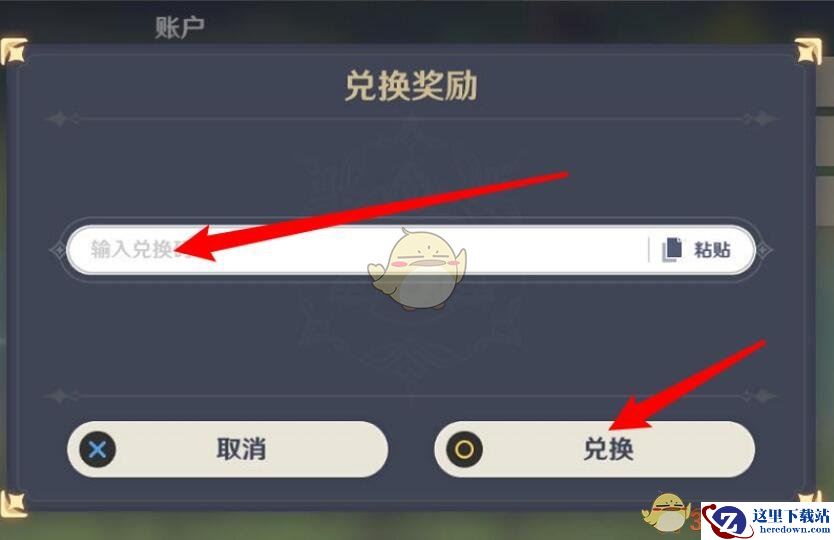
Task: Click the 这里下载站 site name text
Action: [791, 516]
